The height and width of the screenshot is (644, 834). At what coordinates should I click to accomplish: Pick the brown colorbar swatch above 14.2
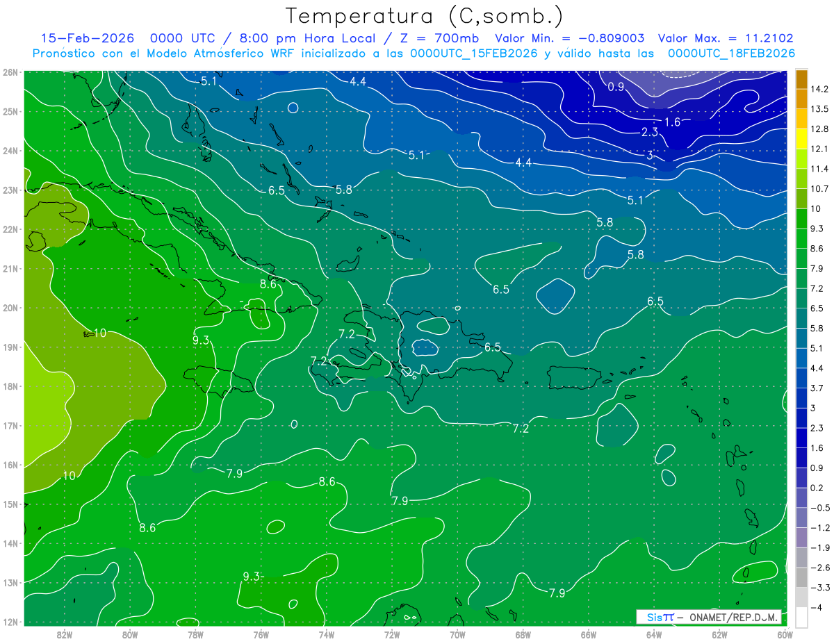801,79
